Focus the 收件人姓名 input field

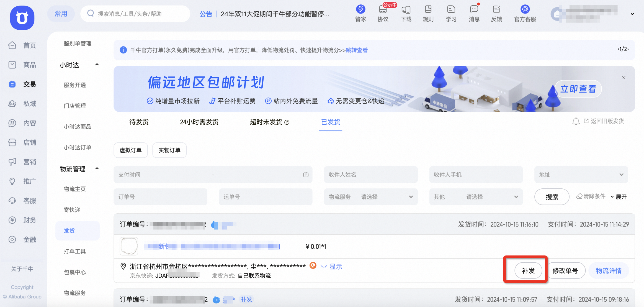click(x=371, y=175)
